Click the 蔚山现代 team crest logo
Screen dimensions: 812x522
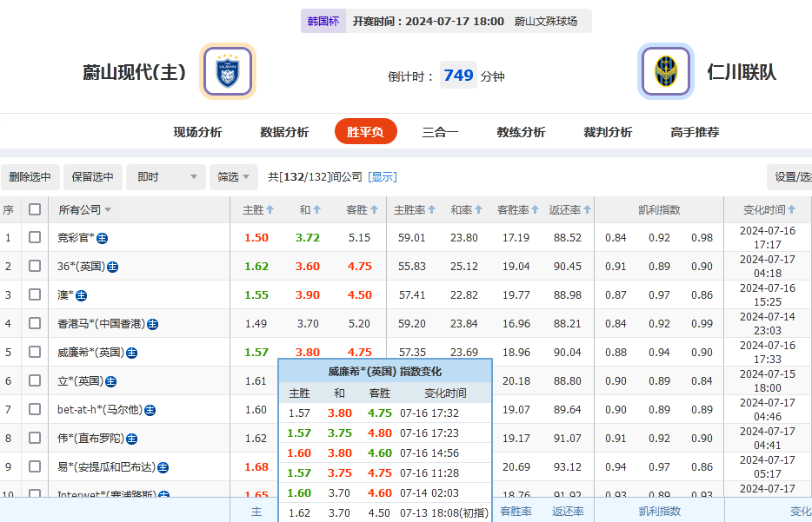point(226,71)
